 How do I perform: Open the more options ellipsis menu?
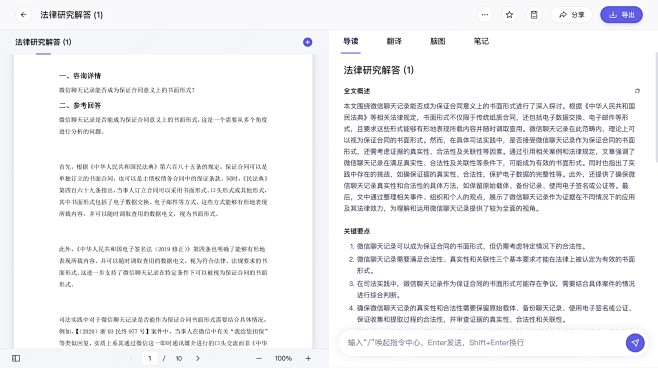pos(485,15)
